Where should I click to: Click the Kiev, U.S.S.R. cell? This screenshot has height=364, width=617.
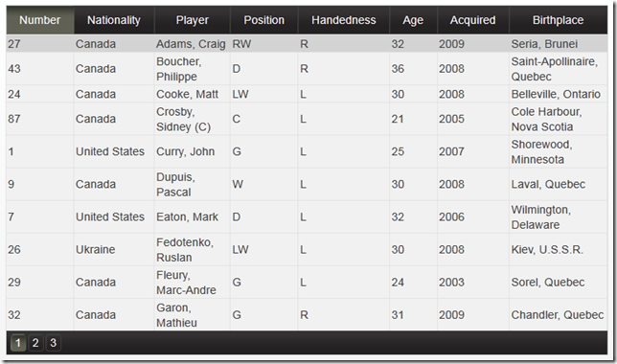558,250
